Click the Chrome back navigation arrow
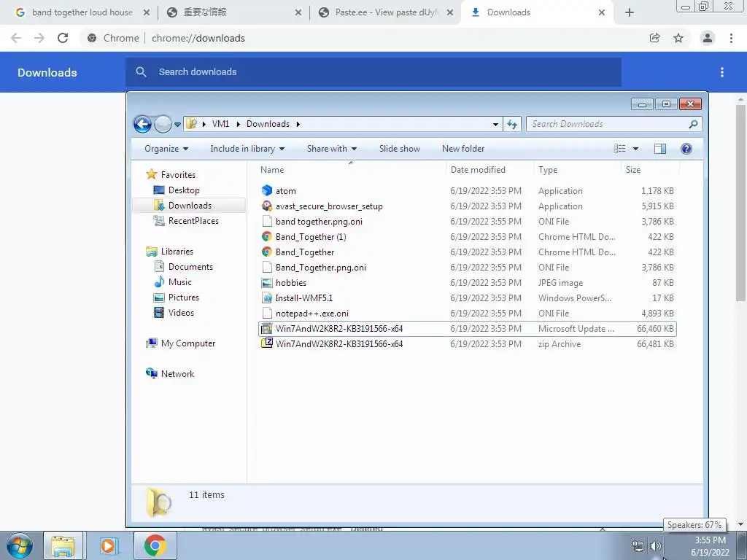Viewport: 747px width, 560px height. coord(16,38)
